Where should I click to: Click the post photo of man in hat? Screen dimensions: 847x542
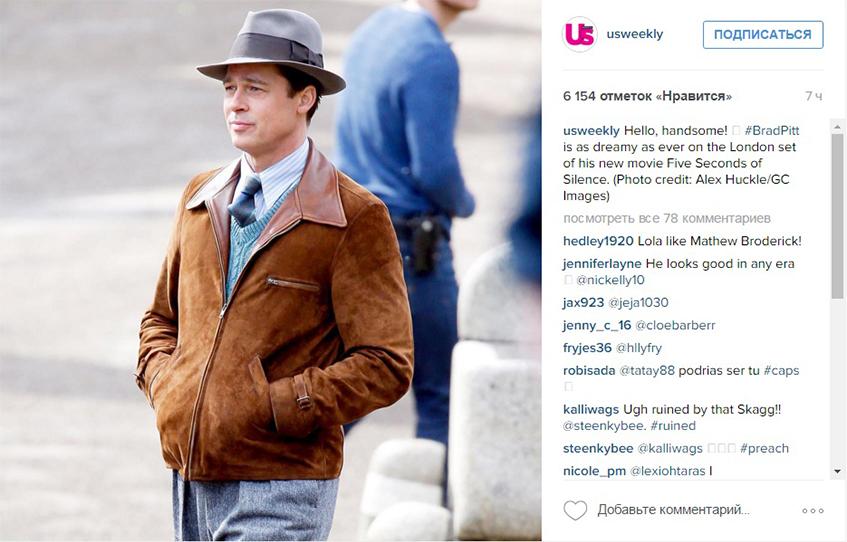click(x=271, y=271)
